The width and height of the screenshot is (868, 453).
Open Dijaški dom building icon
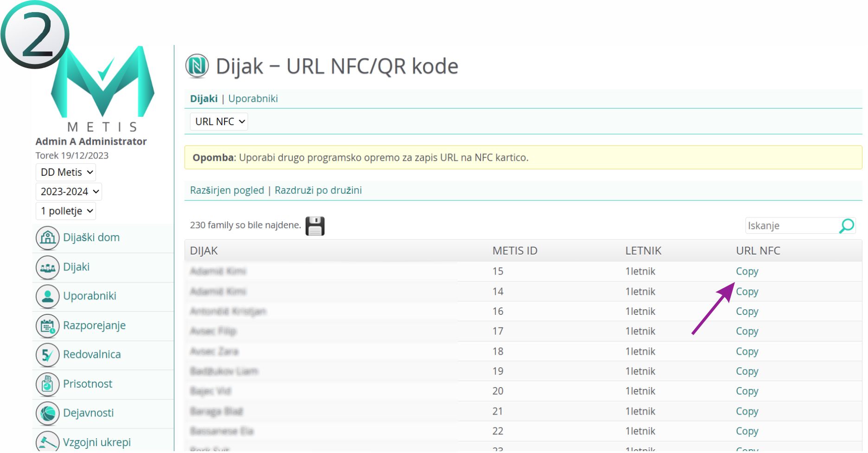tap(47, 238)
